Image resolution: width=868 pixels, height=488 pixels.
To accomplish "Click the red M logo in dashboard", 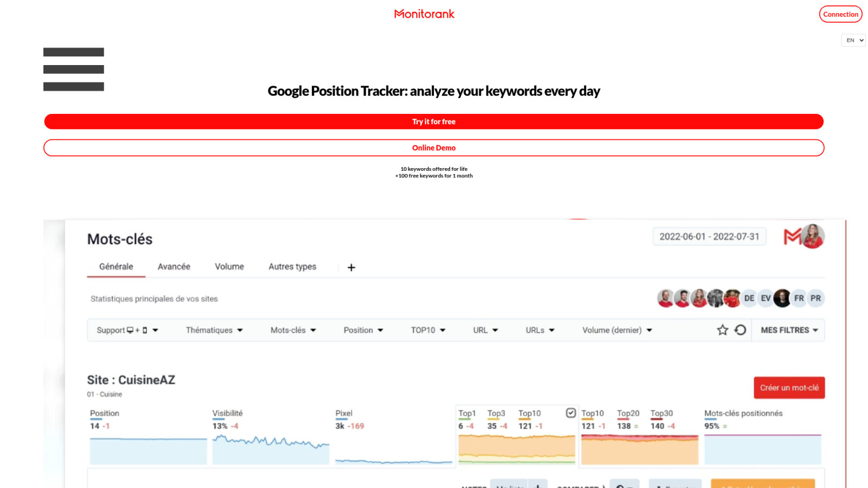I will pyautogui.click(x=792, y=236).
